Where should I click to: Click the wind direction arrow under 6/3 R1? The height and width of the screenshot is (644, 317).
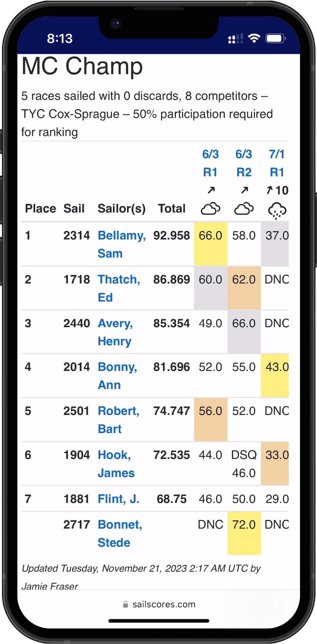[x=211, y=190]
